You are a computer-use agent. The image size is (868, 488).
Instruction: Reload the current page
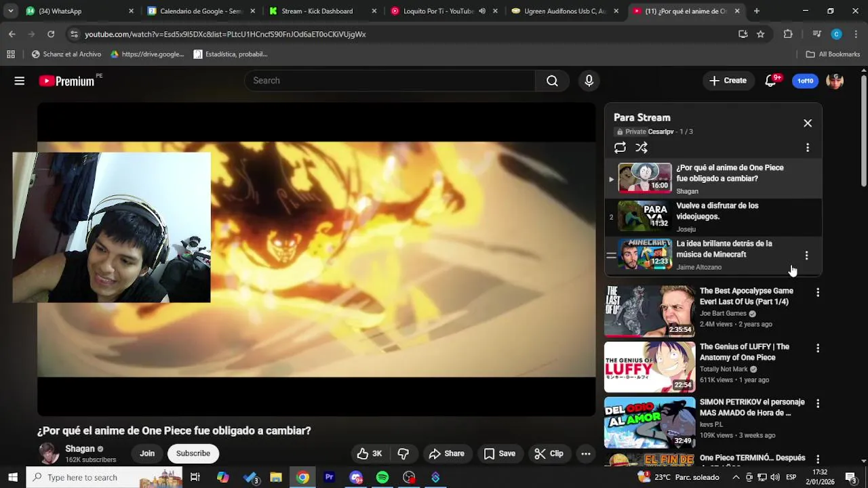coord(51,34)
